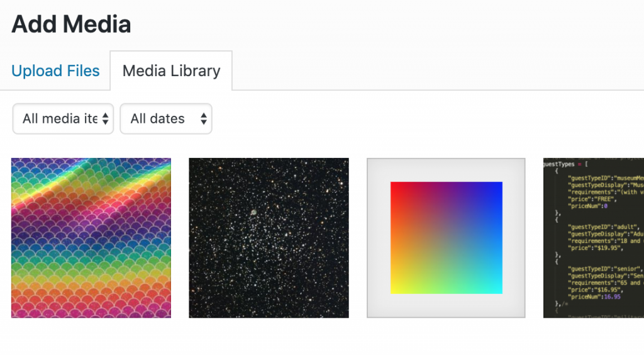This screenshot has width=644, height=355.
Task: Pick the color gradient square thumbnail
Action: point(446,238)
